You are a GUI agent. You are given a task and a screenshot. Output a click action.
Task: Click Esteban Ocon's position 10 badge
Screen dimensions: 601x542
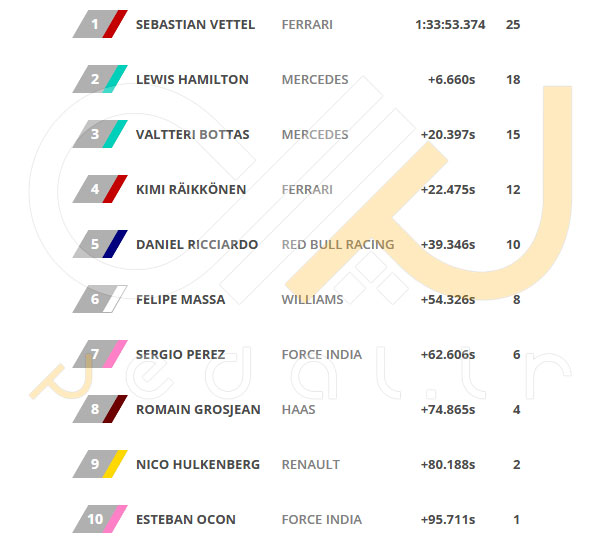(100, 519)
